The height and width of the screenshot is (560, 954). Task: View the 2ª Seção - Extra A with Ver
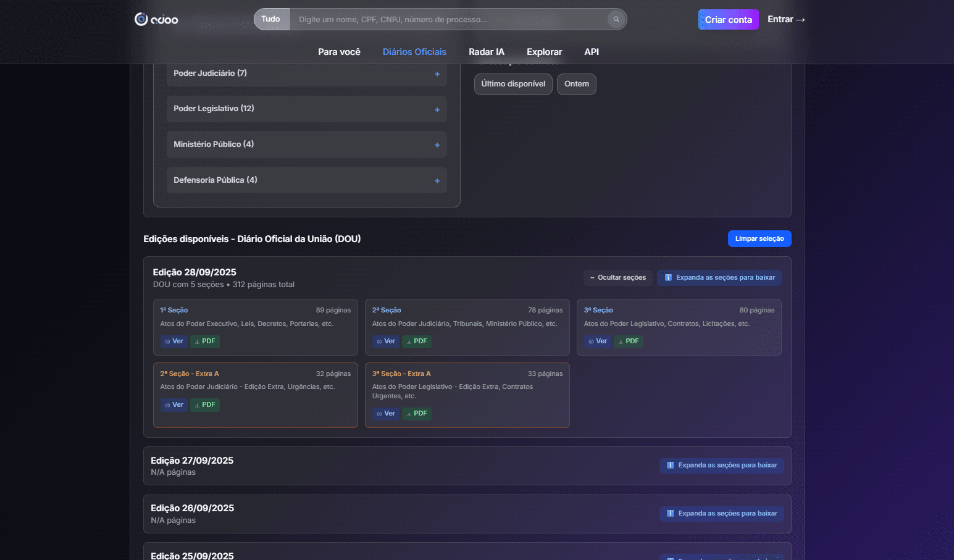point(174,405)
